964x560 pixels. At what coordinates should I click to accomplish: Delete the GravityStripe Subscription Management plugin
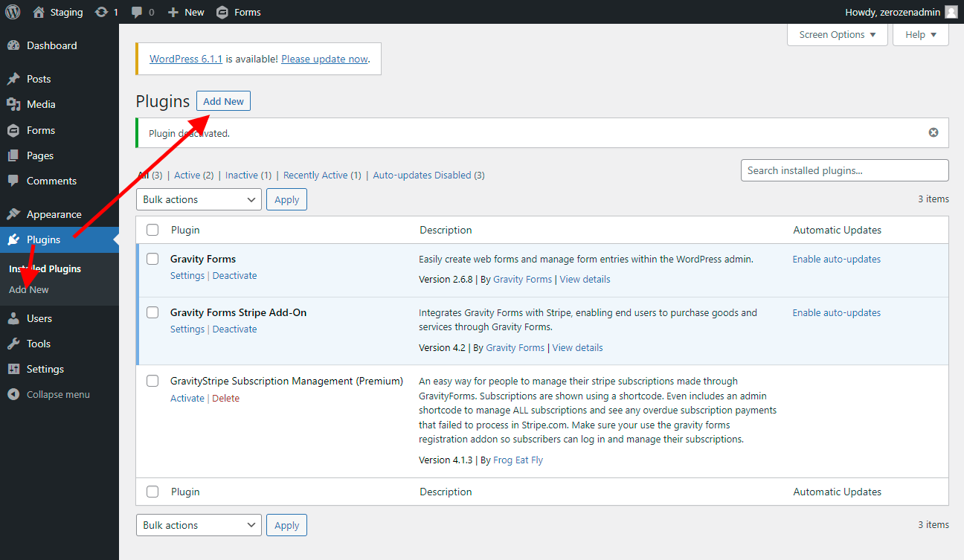click(226, 398)
